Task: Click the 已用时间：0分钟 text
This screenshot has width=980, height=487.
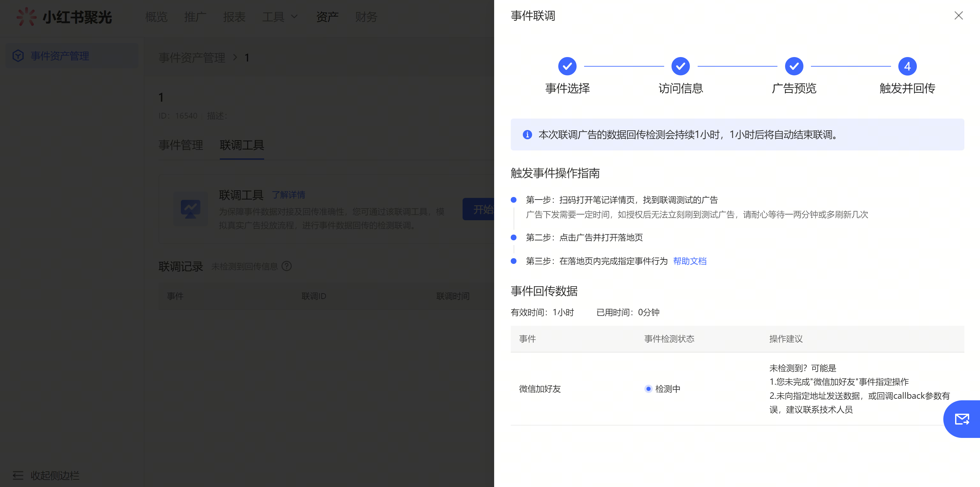Action: coord(628,312)
